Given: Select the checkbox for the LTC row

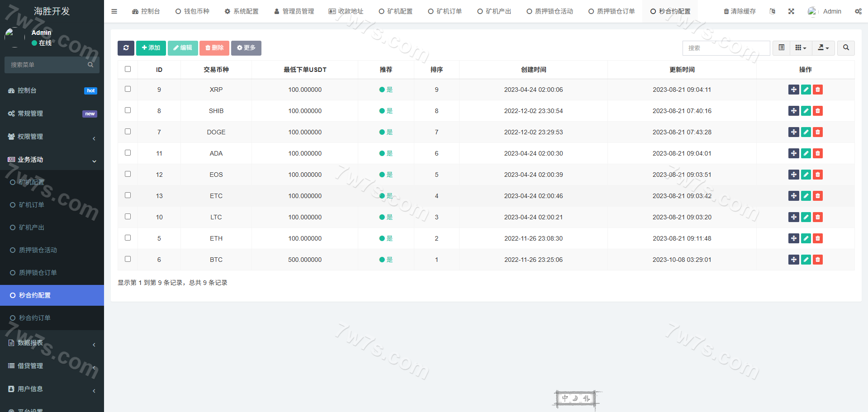Looking at the screenshot, I should coord(128,217).
